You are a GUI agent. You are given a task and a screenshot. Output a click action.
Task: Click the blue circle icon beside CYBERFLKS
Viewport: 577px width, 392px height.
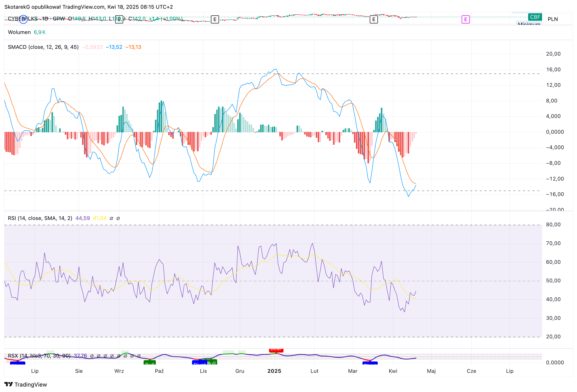pyautogui.click(x=23, y=19)
